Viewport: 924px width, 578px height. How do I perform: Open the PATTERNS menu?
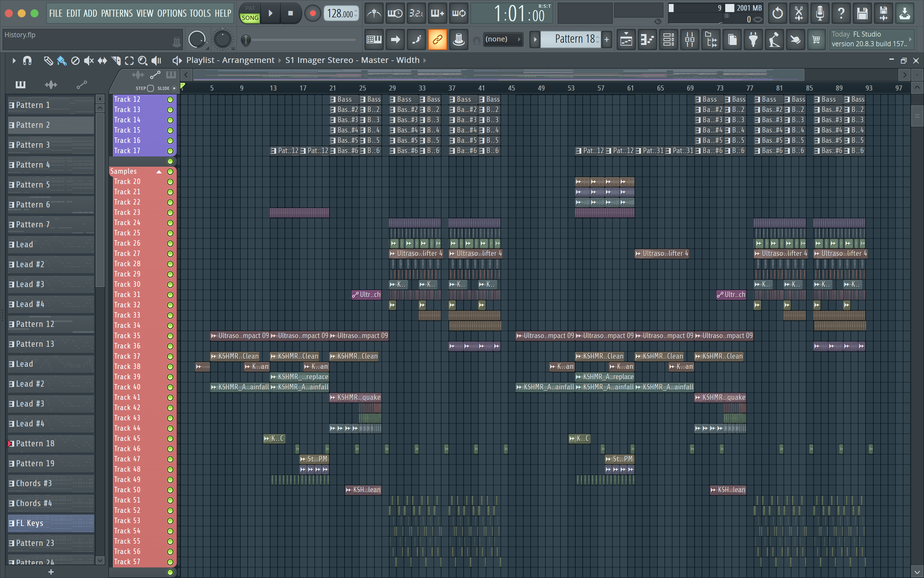(117, 13)
